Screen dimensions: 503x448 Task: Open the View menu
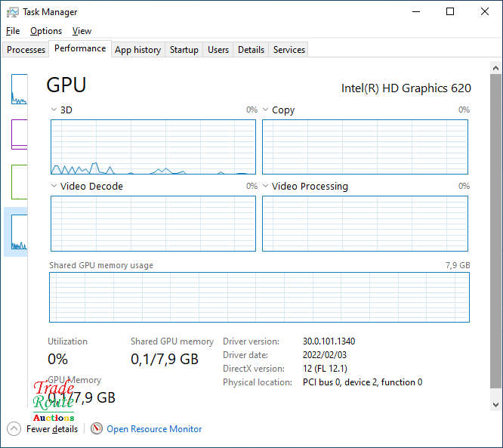click(x=82, y=31)
